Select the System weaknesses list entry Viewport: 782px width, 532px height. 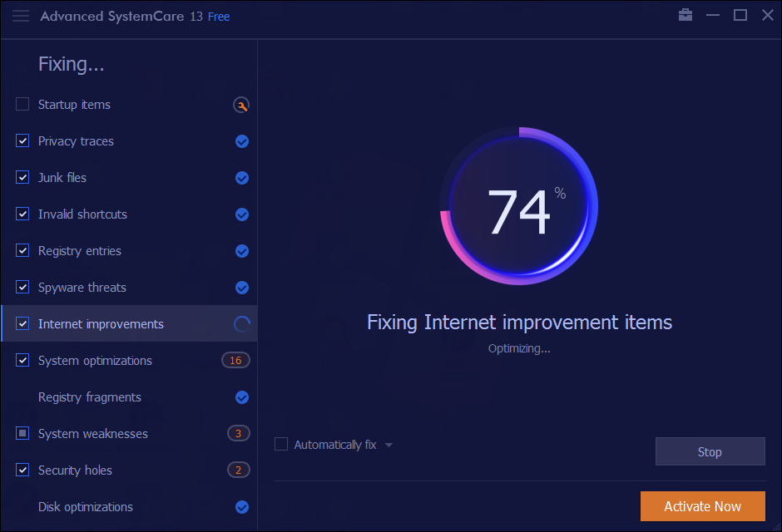(129, 433)
